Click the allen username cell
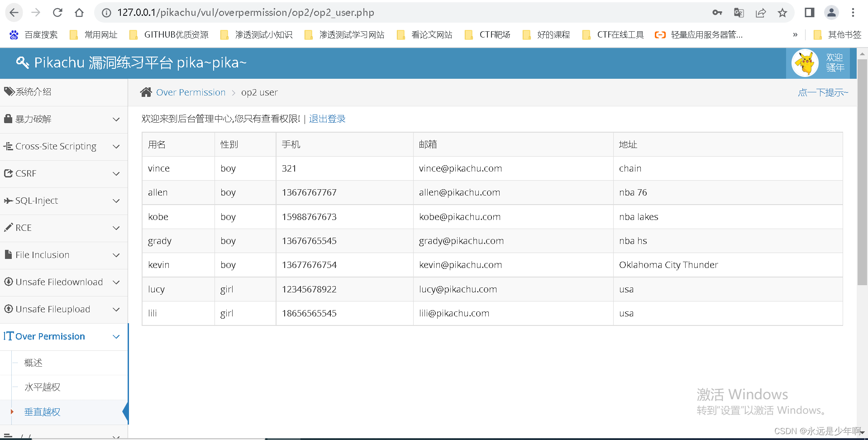868x440 pixels. 178,192
